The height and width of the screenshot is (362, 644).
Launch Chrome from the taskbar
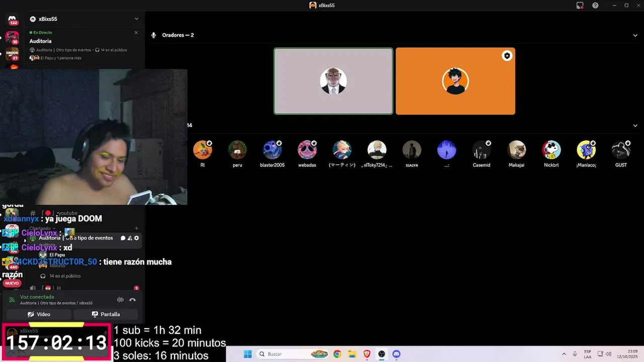[337, 354]
